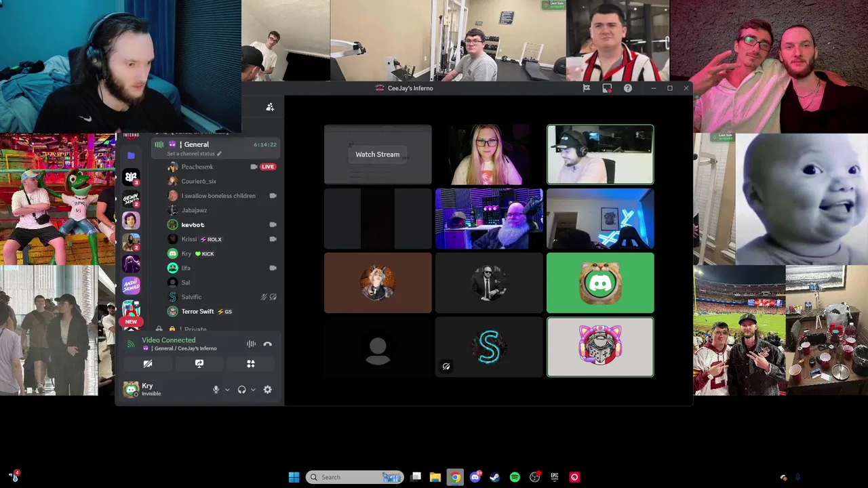Click Set a channel status

pyautogui.click(x=191, y=154)
